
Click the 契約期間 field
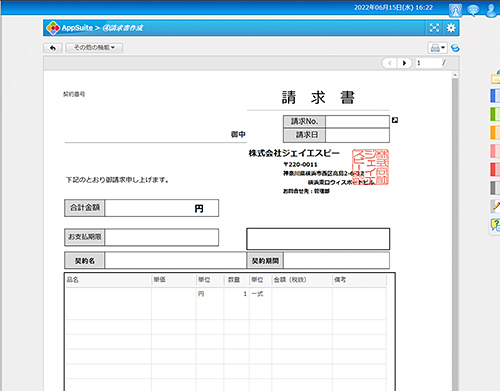(336, 260)
